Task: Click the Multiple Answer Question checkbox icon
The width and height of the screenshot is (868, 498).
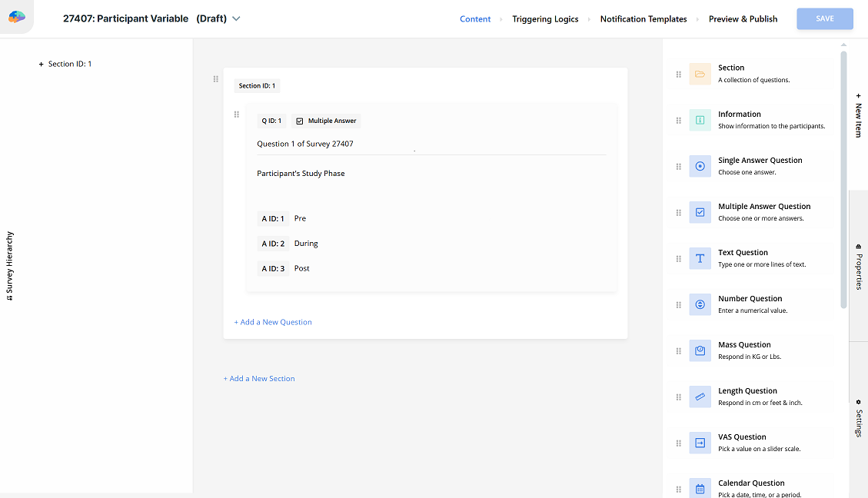Action: coord(700,212)
